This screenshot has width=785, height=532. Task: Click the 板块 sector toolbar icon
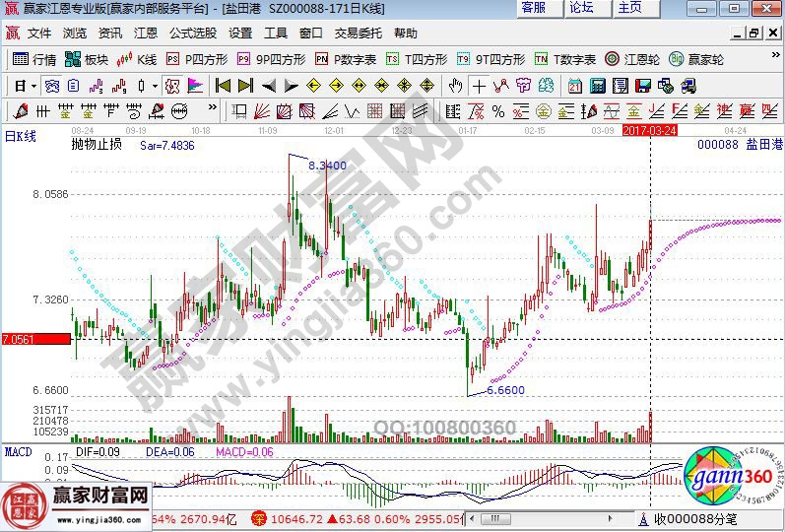[86, 59]
